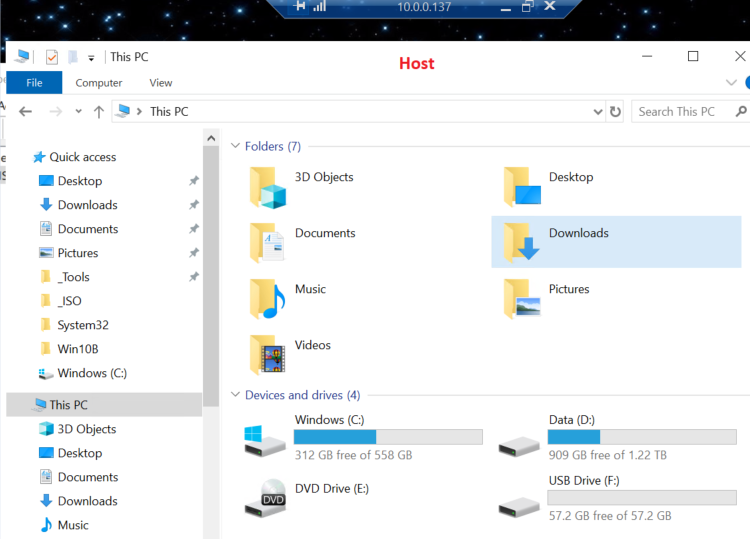Select the DVD Drive (E:) icon

coord(265,498)
